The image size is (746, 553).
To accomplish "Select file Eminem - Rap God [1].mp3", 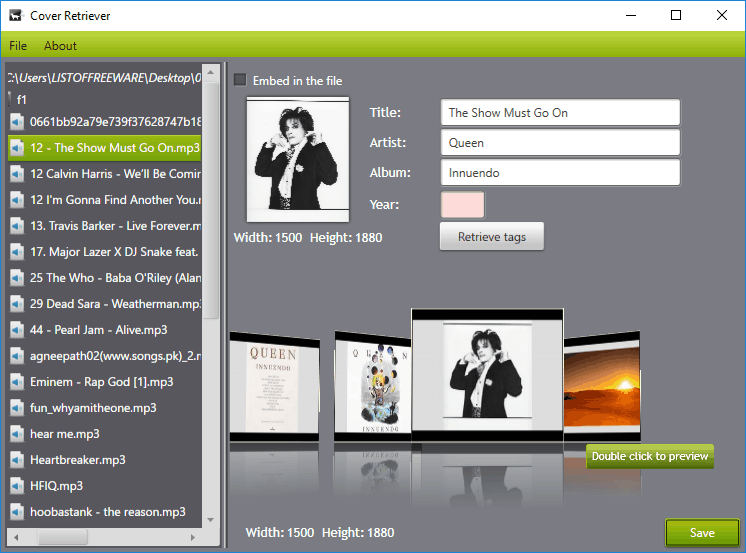I will coord(104,382).
